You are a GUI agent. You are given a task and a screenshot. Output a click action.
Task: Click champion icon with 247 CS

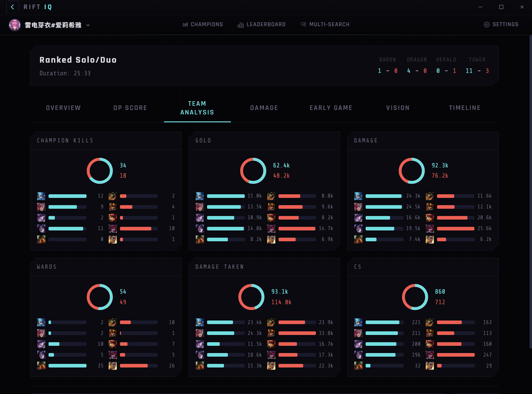pyautogui.click(x=430, y=355)
